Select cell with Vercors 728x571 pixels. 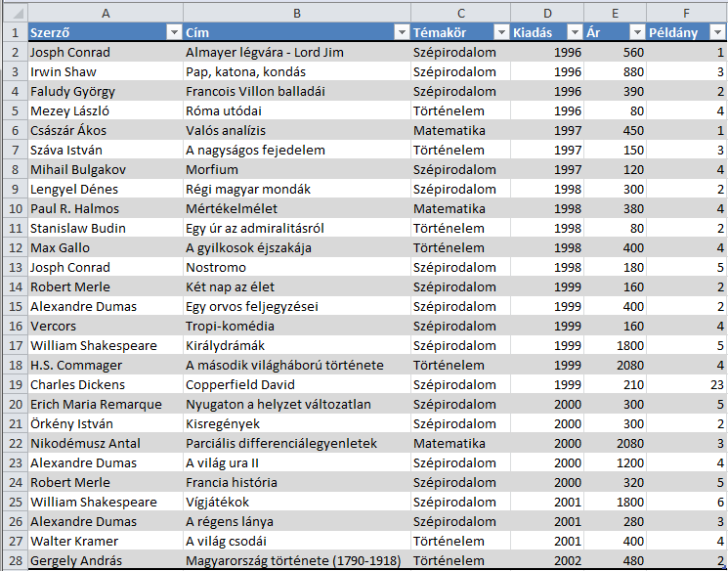tap(106, 327)
